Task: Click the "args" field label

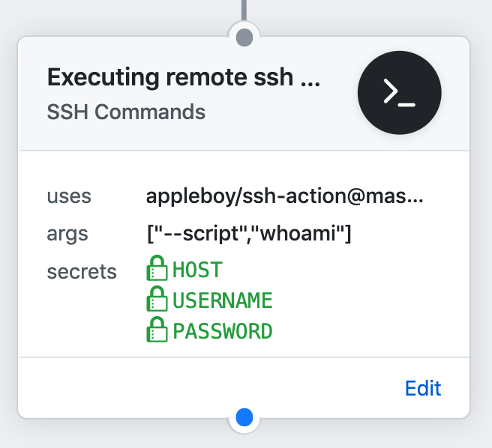Action: pyautogui.click(x=67, y=234)
